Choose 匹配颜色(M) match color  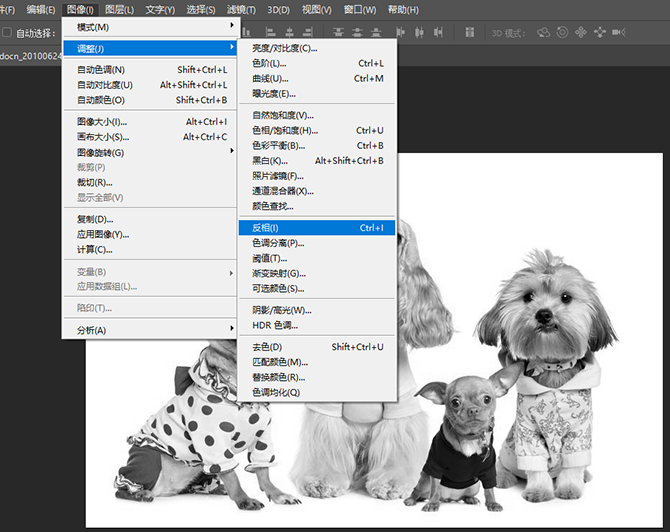(317, 362)
